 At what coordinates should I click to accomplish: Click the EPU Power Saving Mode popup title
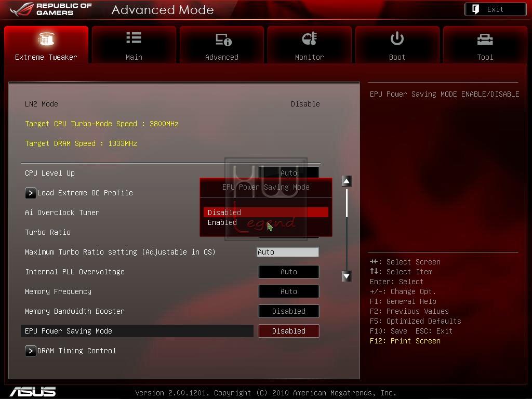point(266,187)
